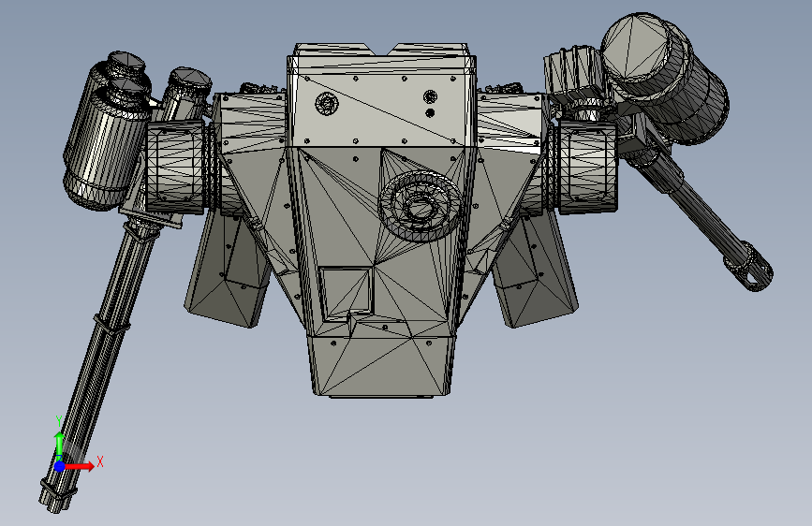Select the left hip armor plate
812x526 pixels.
(227, 270)
